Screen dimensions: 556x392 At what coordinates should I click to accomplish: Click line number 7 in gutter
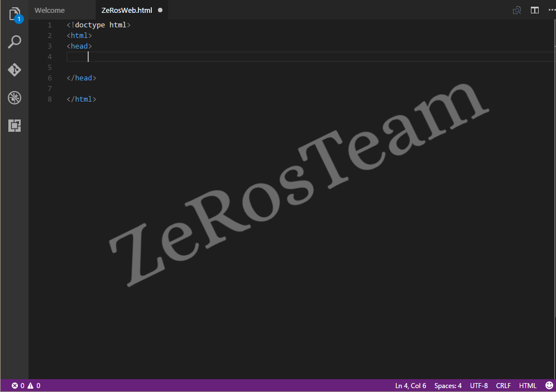pyautogui.click(x=50, y=89)
